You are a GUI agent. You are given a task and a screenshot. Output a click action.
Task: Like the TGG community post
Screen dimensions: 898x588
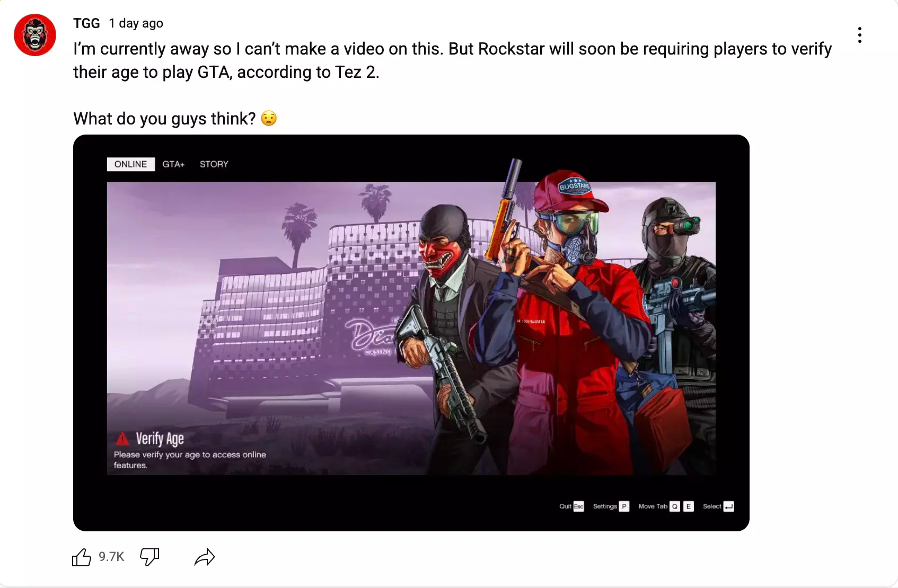click(81, 557)
